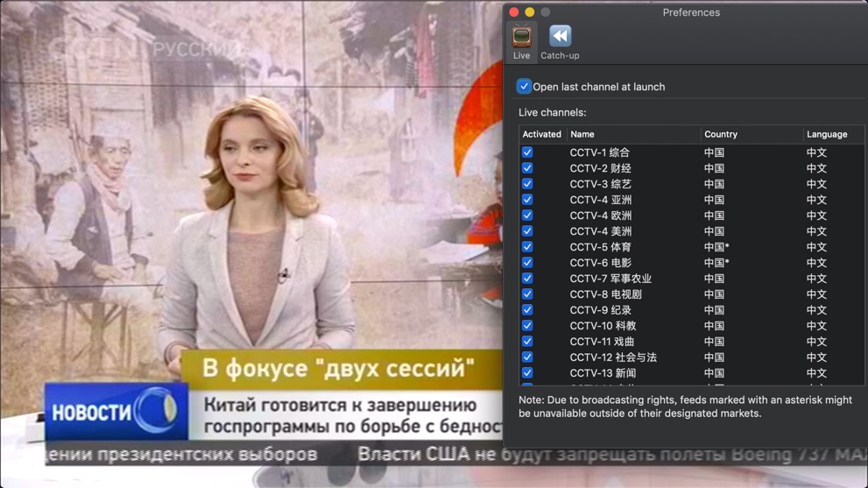
Task: Switch to the Live preferences tab
Action: [521, 42]
